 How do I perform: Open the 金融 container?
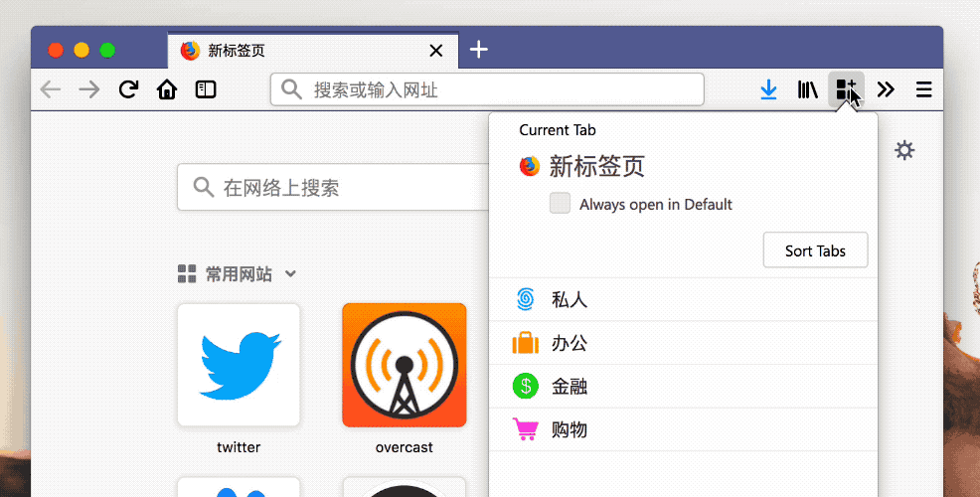pyautogui.click(x=683, y=387)
